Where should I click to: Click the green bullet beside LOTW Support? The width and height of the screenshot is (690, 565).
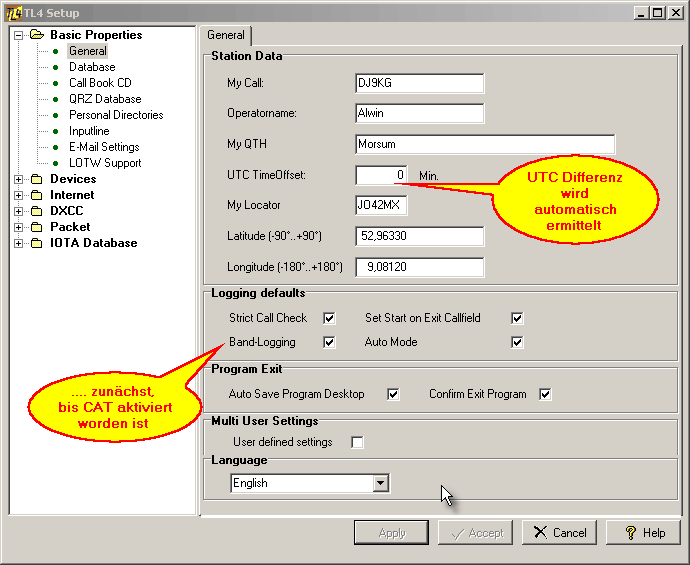tap(55, 163)
